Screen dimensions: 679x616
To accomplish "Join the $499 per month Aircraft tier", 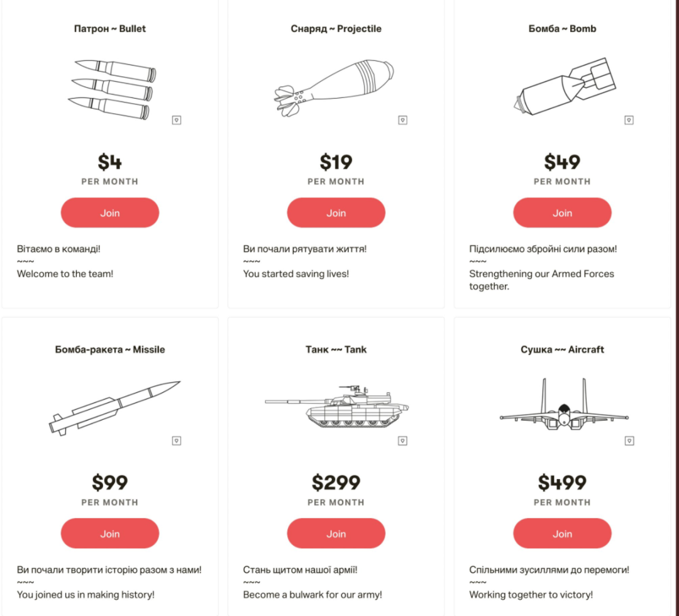I will 562,534.
